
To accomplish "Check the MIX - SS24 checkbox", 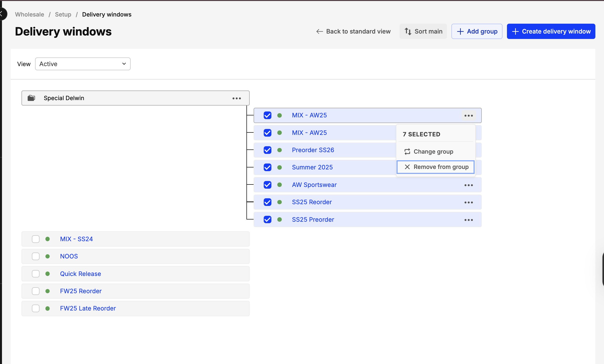I will point(36,239).
